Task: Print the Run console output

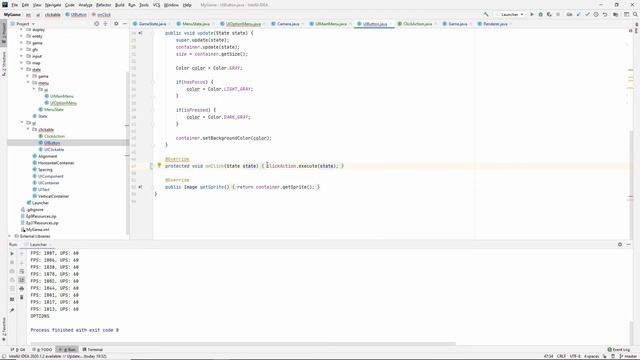Action: tap(22, 289)
